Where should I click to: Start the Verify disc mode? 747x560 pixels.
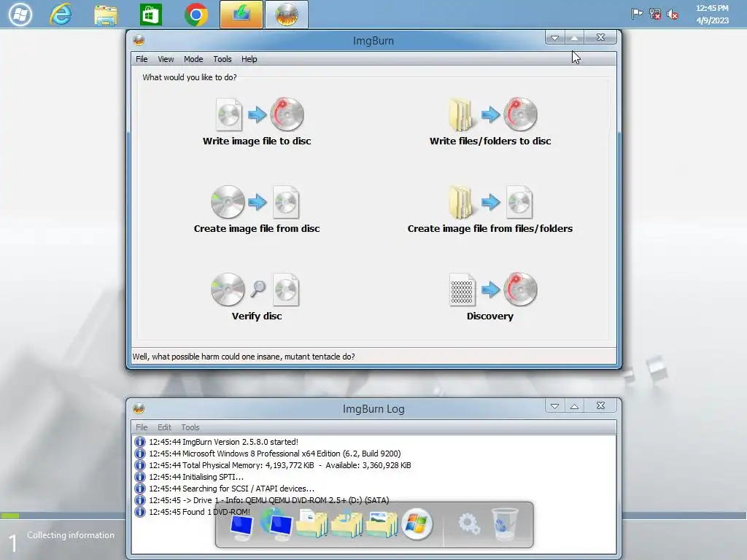tap(257, 297)
